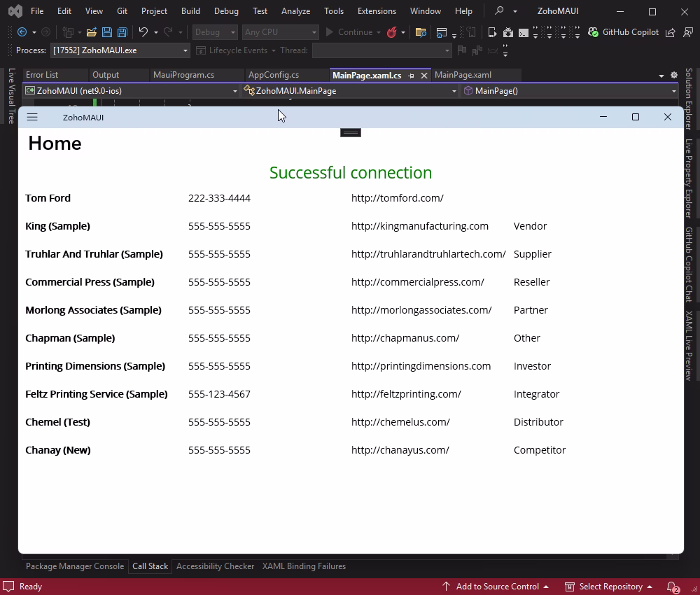This screenshot has height=595, width=700.
Task: Undo the last action icon
Action: point(143,32)
